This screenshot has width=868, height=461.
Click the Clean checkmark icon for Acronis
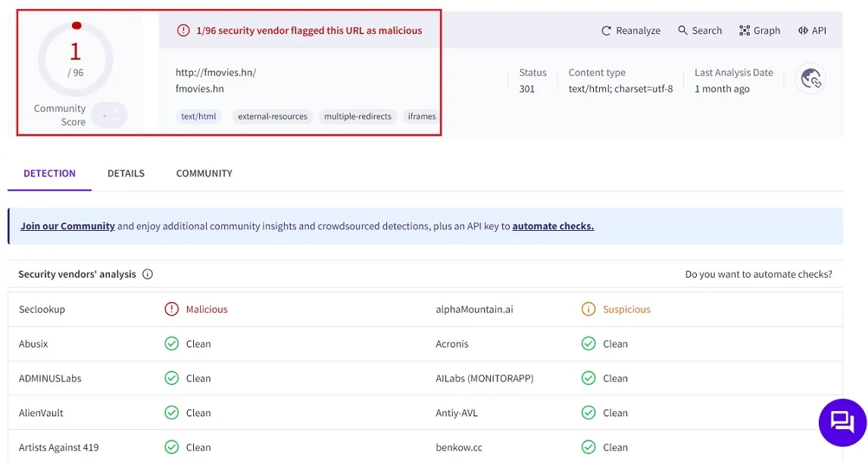pos(589,344)
